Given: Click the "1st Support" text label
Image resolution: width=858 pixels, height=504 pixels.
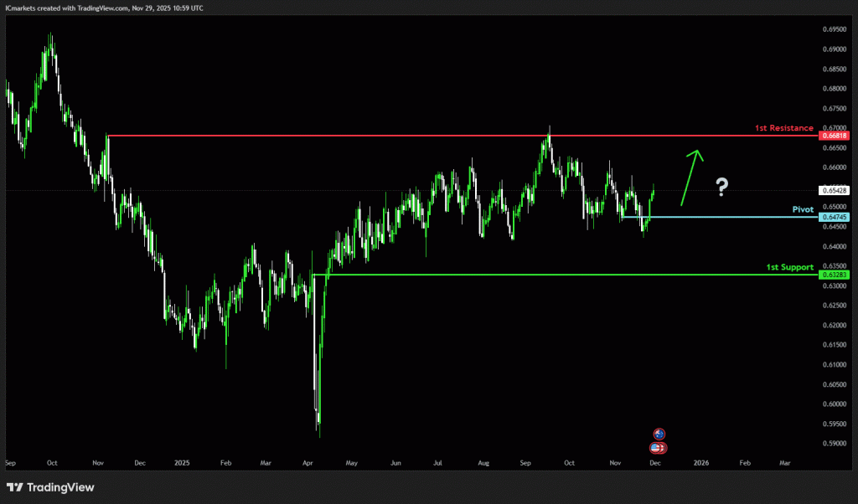Looking at the screenshot, I should (x=789, y=267).
